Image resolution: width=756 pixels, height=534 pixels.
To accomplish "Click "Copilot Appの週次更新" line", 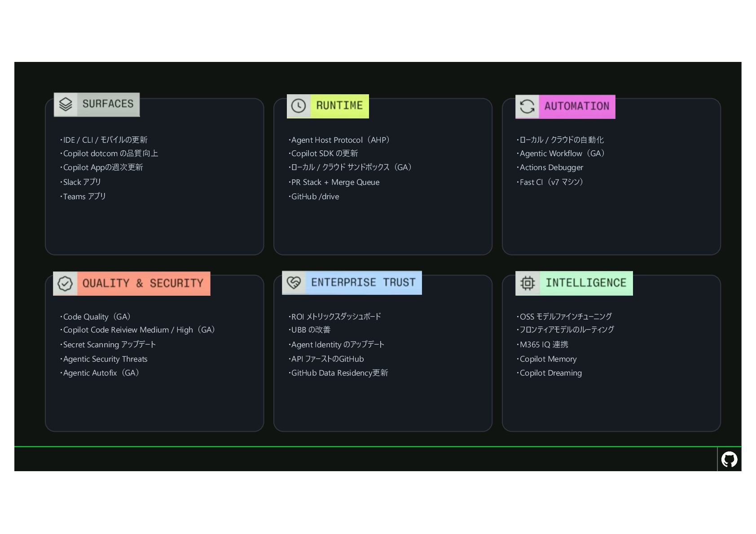I will tap(101, 167).
